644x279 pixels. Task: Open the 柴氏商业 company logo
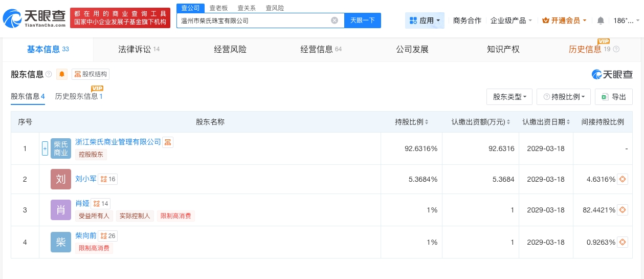(61, 148)
